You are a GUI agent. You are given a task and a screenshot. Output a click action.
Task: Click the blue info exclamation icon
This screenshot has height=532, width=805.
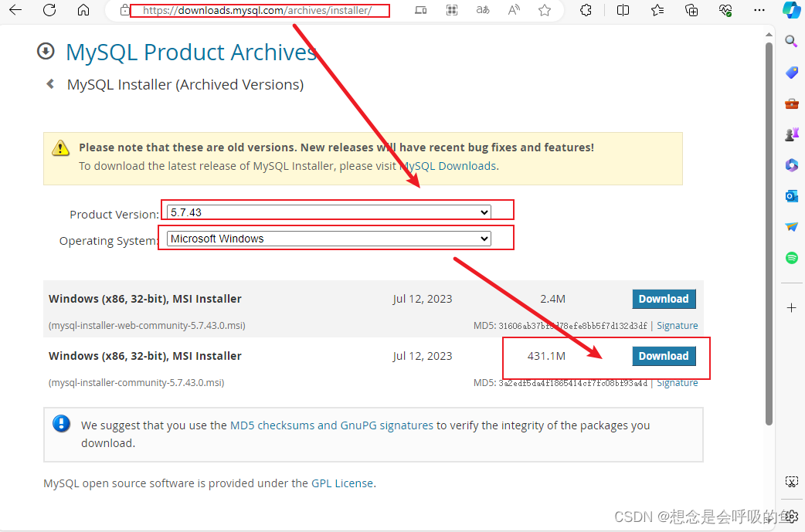(61, 423)
